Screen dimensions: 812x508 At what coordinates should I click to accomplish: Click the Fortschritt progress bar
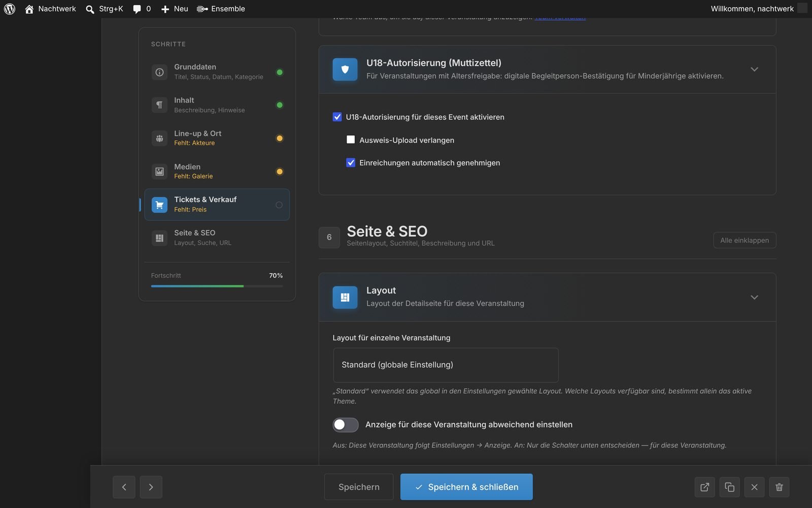click(x=217, y=286)
